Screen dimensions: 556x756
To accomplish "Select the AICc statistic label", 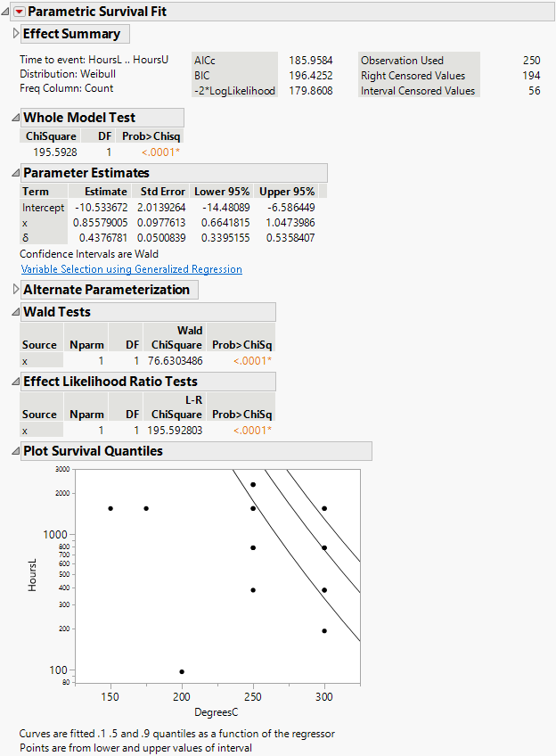I will (205, 61).
